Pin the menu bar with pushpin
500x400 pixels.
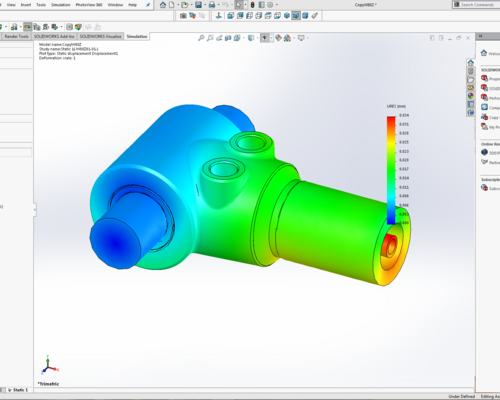coord(148,5)
